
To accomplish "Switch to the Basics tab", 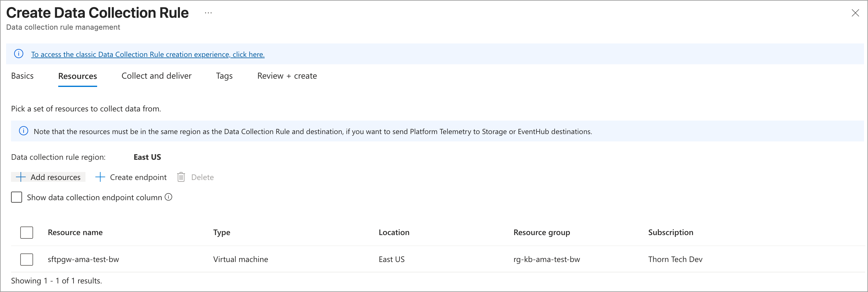I will (x=22, y=76).
